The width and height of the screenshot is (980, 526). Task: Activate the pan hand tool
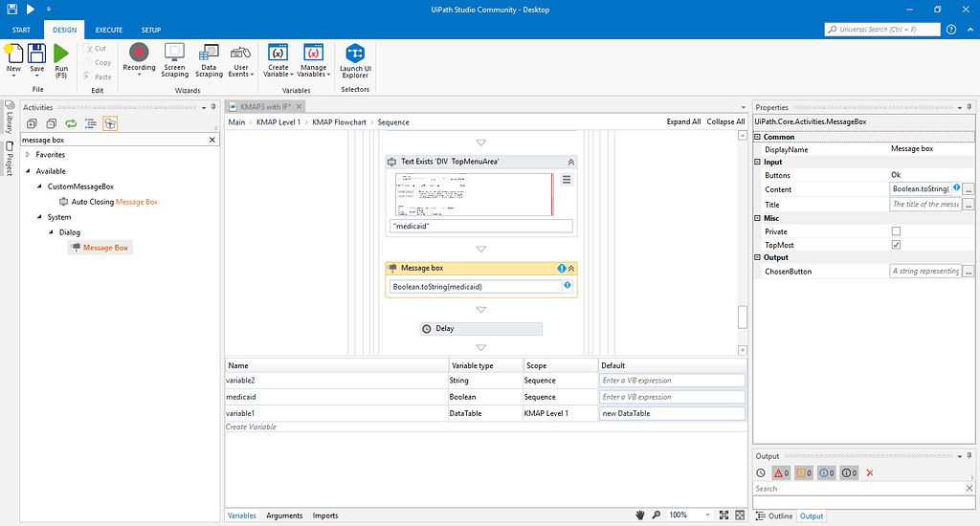(640, 515)
